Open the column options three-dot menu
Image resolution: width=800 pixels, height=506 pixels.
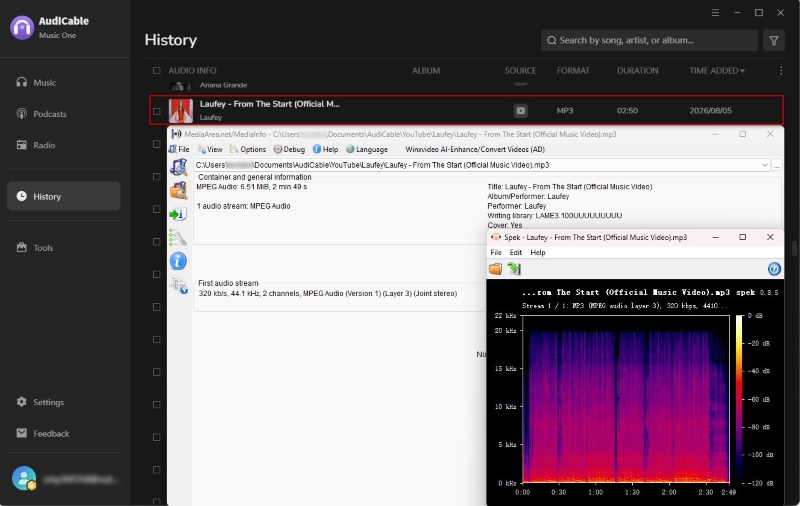781,70
